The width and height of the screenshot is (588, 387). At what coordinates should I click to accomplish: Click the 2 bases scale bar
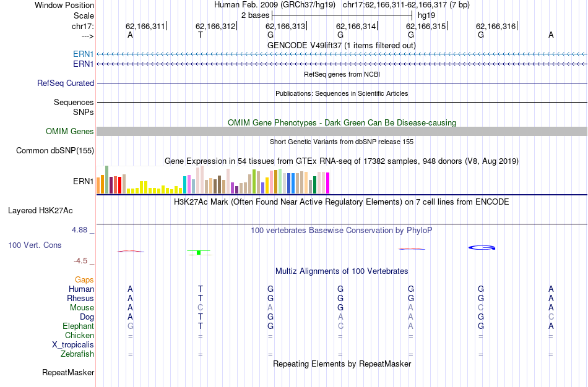pyautogui.click(x=342, y=15)
